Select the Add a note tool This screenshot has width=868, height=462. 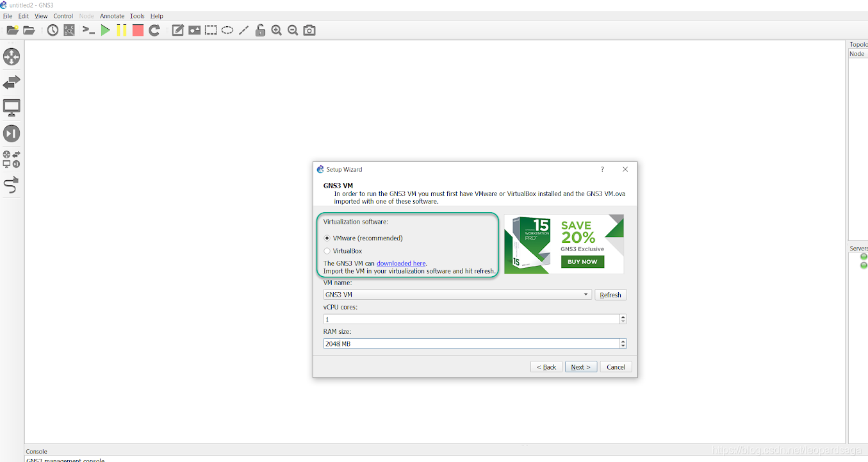click(x=178, y=30)
